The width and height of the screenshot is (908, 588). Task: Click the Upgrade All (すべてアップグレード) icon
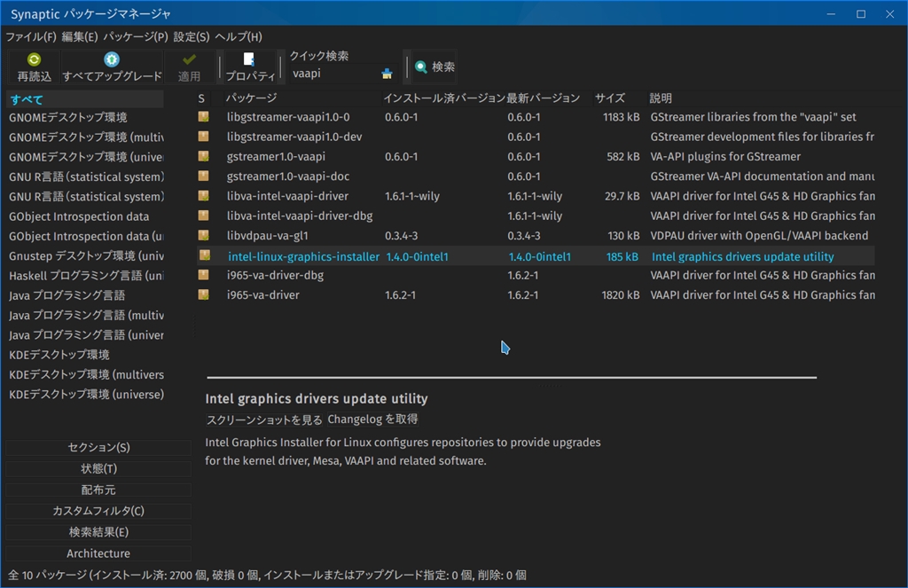click(112, 60)
